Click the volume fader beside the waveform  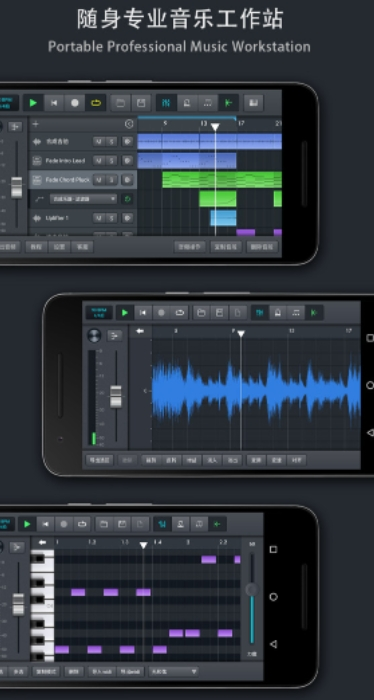click(116, 396)
